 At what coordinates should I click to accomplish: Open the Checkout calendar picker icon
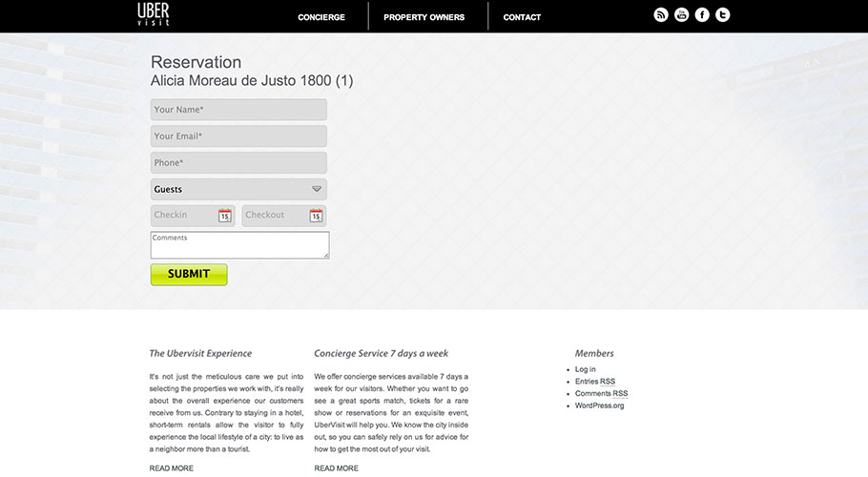click(x=316, y=216)
